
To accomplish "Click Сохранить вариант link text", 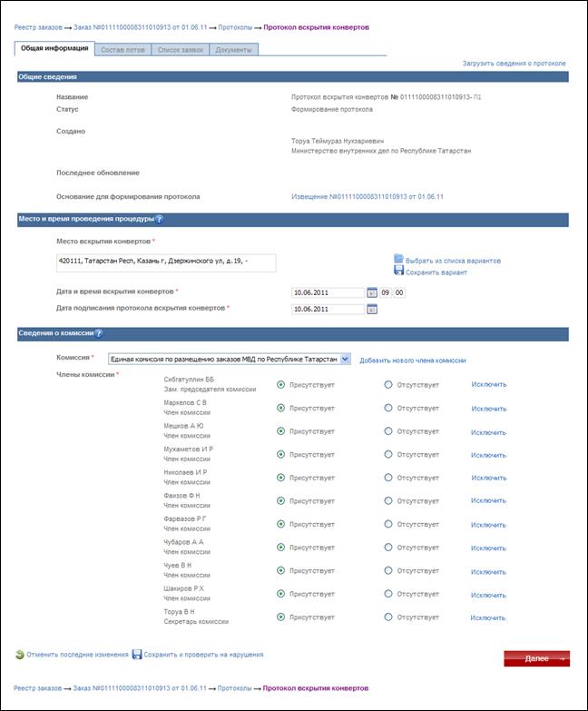I will click(x=436, y=272).
